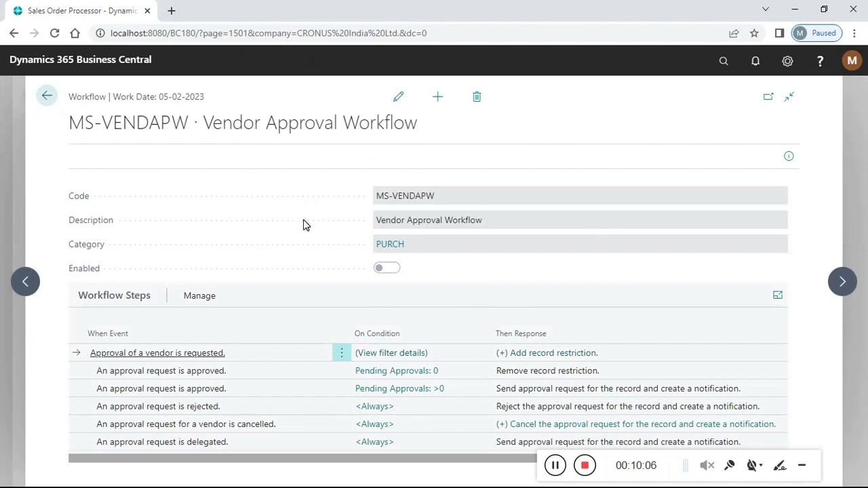Viewport: 868px width, 488px height.
Task: Select An approval request is delegated event
Action: (x=161, y=442)
